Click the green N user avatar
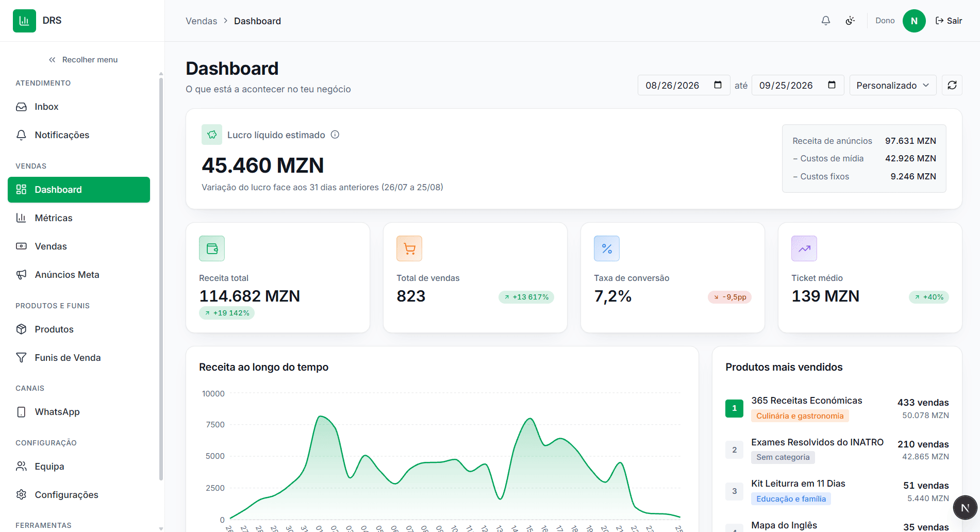Screen dimensions: 980x532 (x=914, y=21)
